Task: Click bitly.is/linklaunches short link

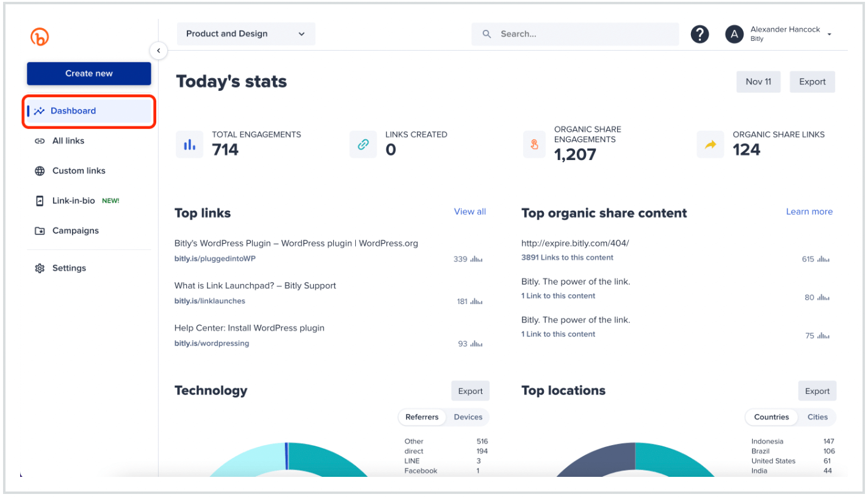Action: (209, 301)
